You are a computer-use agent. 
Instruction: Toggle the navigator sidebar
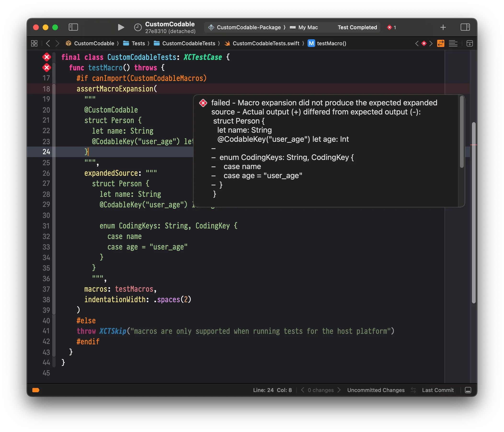[x=73, y=27]
